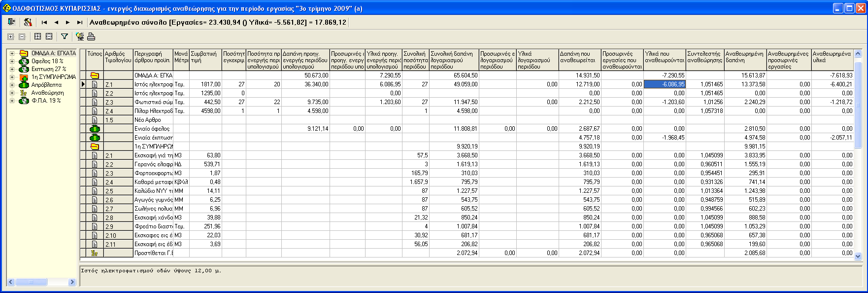Open the tools wrench and hammer icon
Screen dimensions: 868x293
click(x=28, y=22)
